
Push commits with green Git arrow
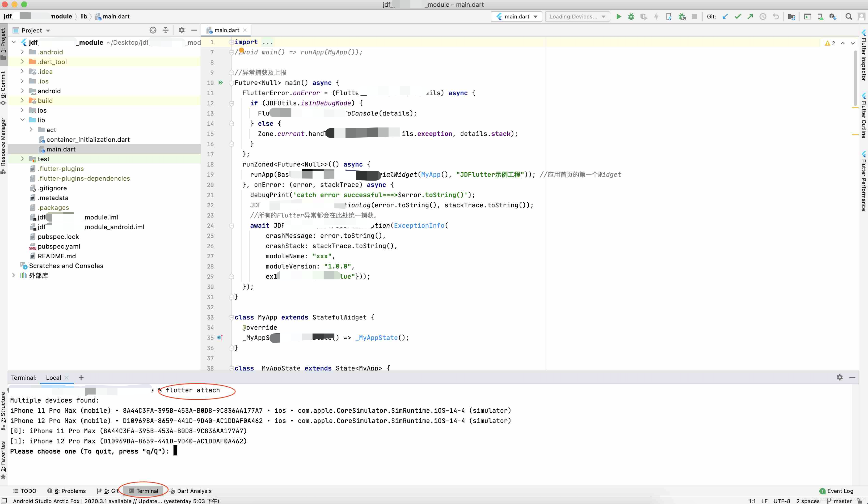(x=750, y=16)
